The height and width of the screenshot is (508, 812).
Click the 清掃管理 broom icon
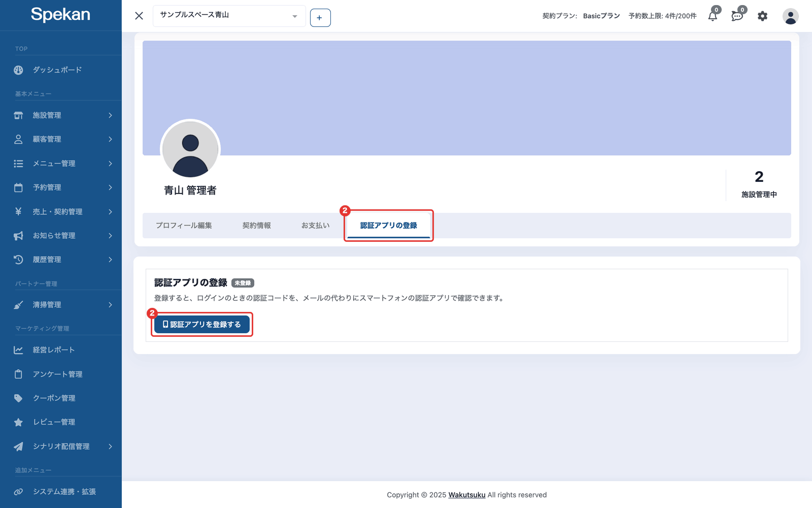[x=18, y=305]
